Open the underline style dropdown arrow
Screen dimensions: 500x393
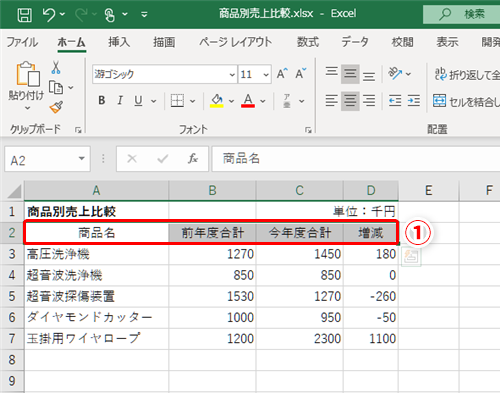[x=153, y=101]
